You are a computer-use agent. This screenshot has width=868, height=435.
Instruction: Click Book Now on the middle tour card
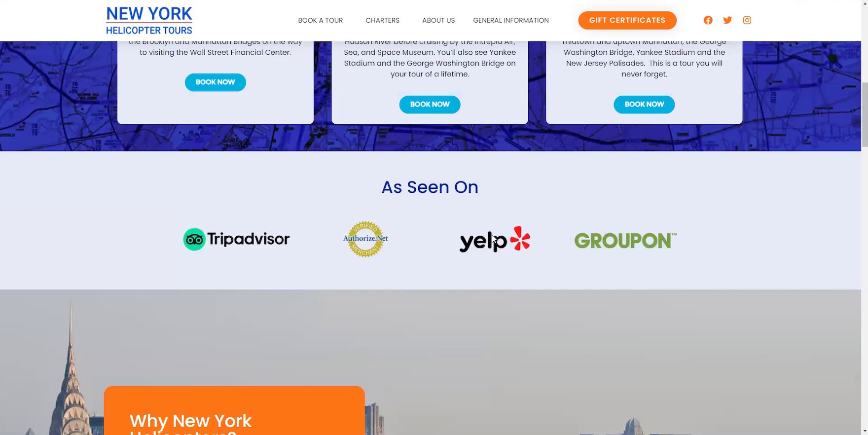coord(430,105)
